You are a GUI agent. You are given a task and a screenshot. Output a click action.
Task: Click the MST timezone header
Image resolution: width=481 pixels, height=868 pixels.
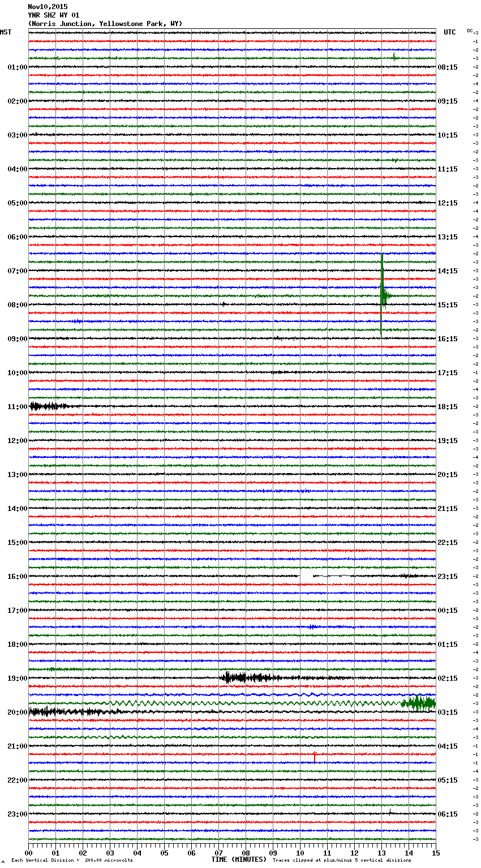6,32
